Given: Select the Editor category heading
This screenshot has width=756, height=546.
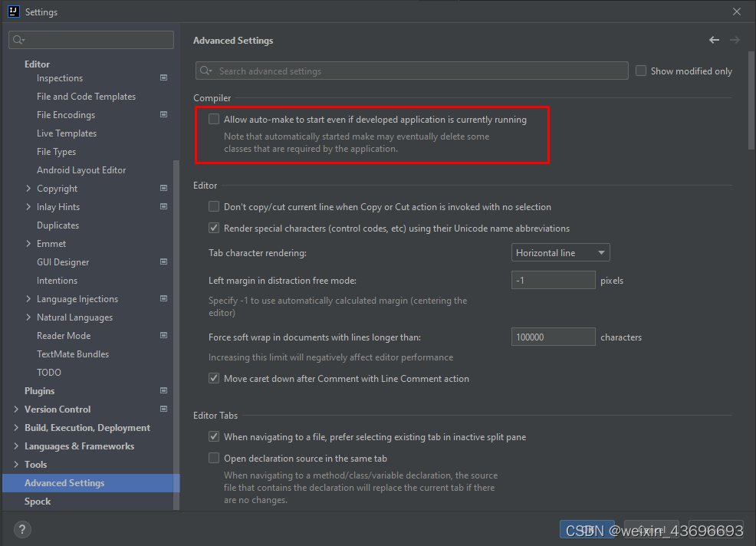Looking at the screenshot, I should coord(37,64).
